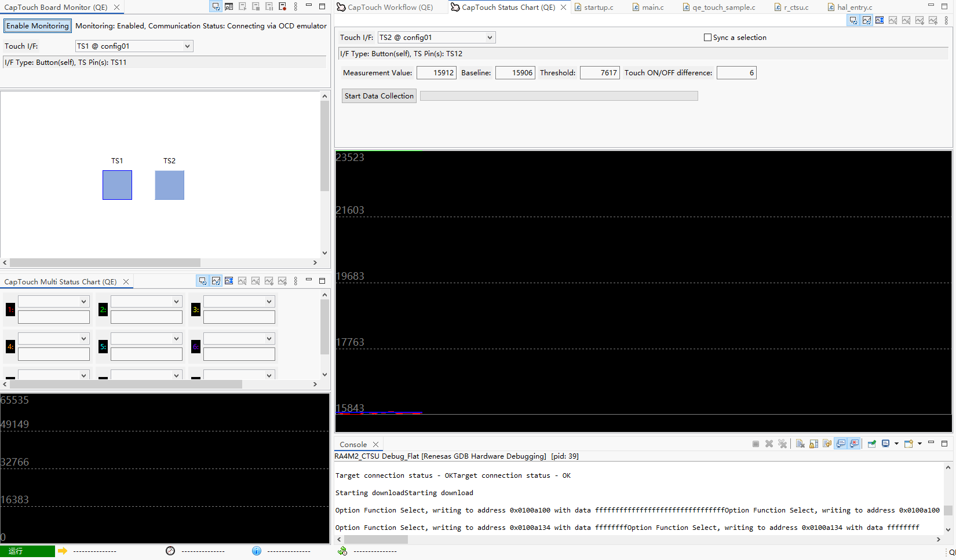Toggle Word Wrap icon in Console toolbar
956x560 pixels.
(827, 444)
